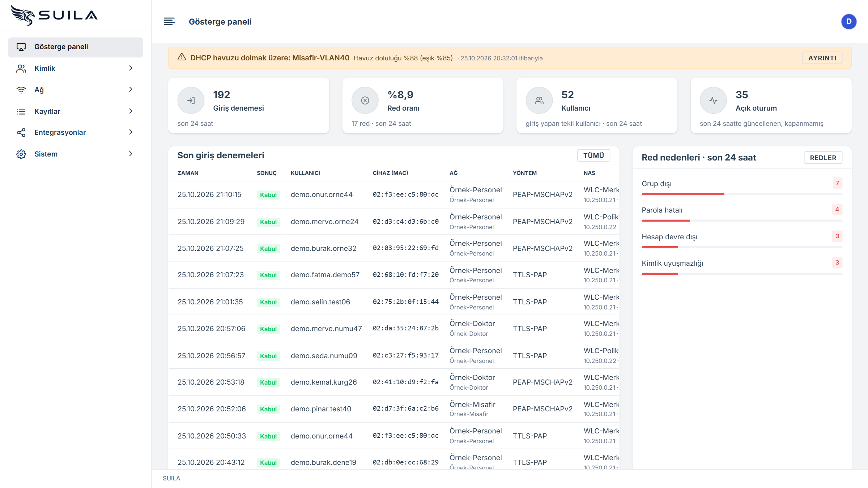Click the Açık oturum activity icon
Viewport: 868px width, 488px height.
[713, 100]
